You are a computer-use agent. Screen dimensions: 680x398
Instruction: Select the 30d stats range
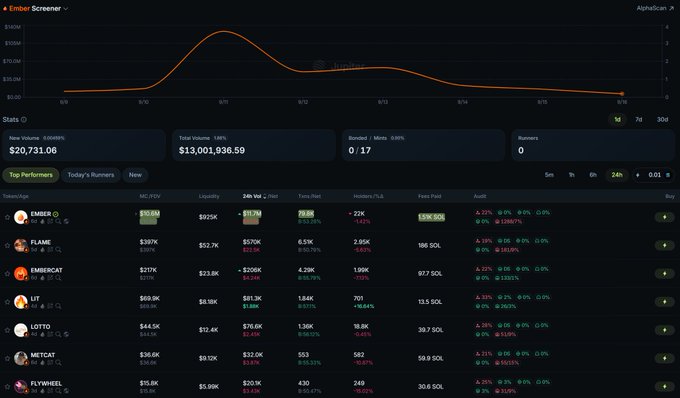(x=662, y=119)
